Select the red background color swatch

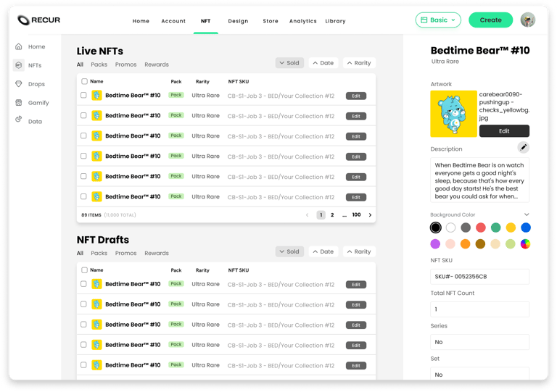click(x=481, y=228)
